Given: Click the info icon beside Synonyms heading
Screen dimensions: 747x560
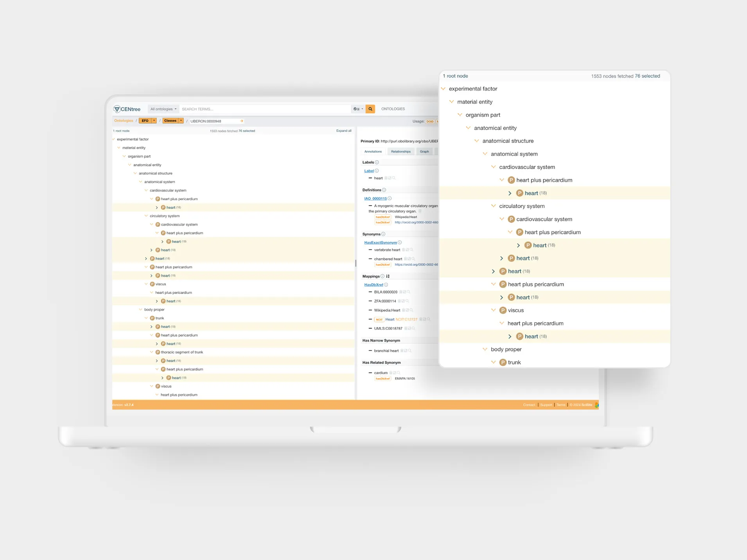Looking at the screenshot, I should 383,234.
